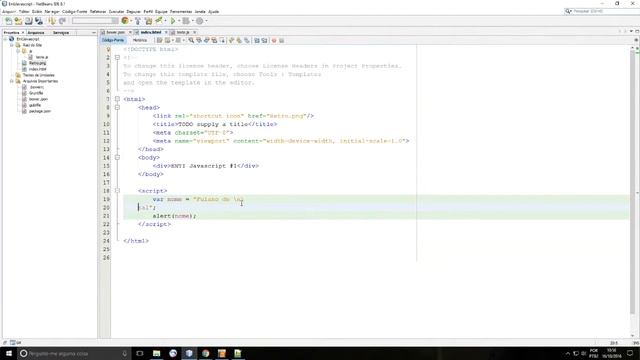Image resolution: width=640 pixels, height=360 pixels.
Task: Click the Last Edit editor toolbar icon
Action: (x=160, y=40)
